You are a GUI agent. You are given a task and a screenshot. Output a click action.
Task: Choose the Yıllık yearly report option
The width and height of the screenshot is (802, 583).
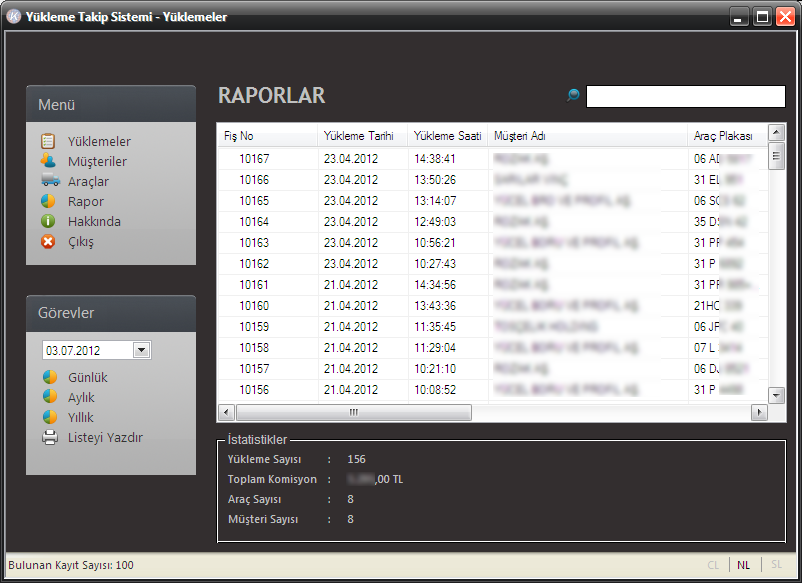click(80, 418)
